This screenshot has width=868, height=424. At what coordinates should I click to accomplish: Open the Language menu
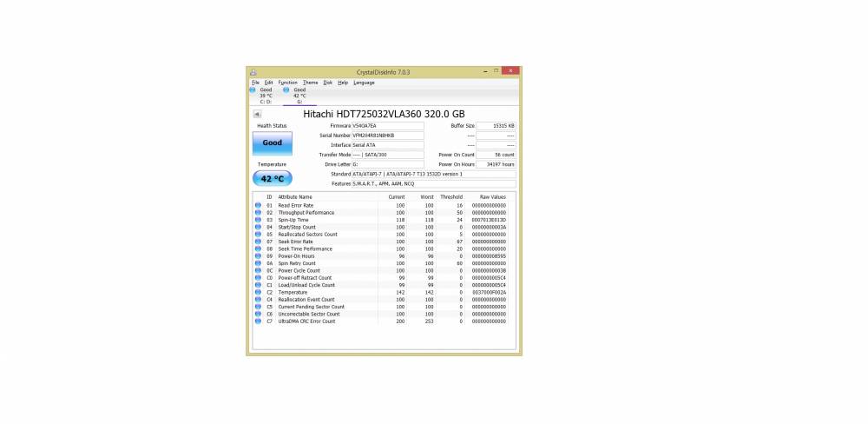point(364,83)
